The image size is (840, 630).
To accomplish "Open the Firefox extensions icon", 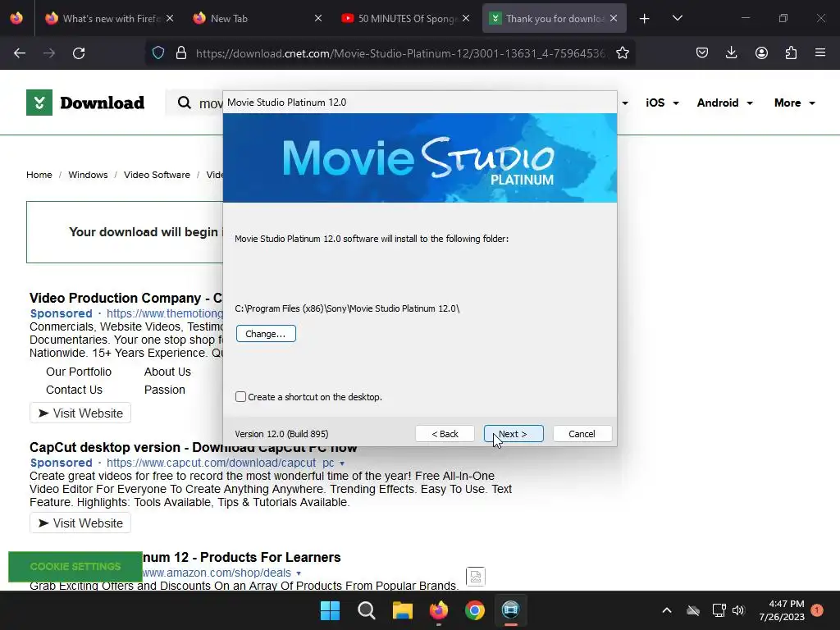I will tap(791, 53).
